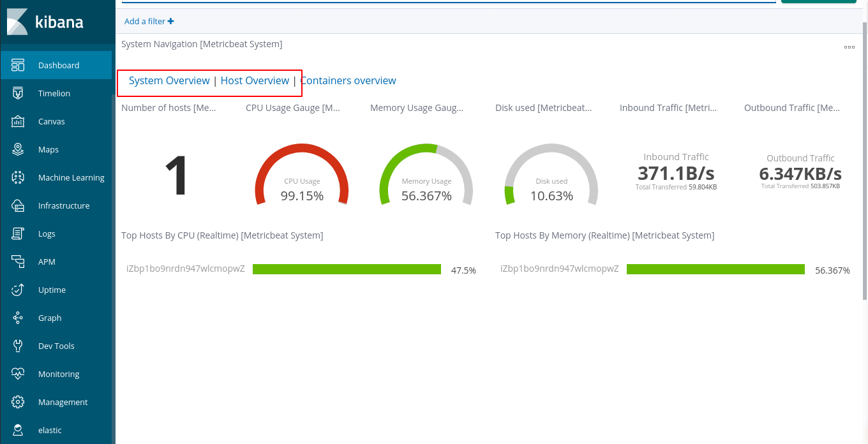Go to Infrastructure menu label
The image size is (868, 444).
click(x=64, y=205)
